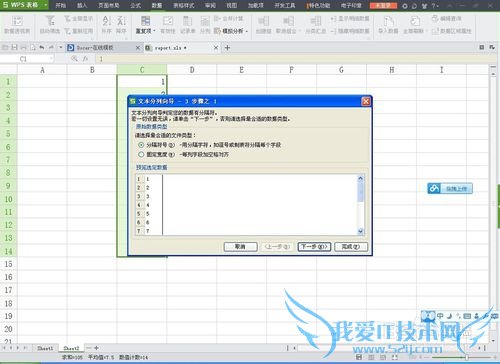Open the WPS 表格 application menu dropdown

46,5
